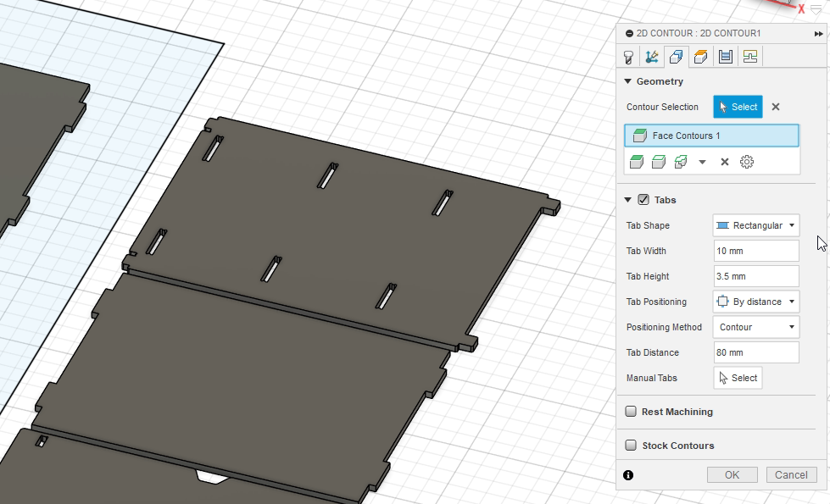Viewport: 830px width, 504px height.
Task: Click the Manual Tabs Select button
Action: pyautogui.click(x=738, y=378)
